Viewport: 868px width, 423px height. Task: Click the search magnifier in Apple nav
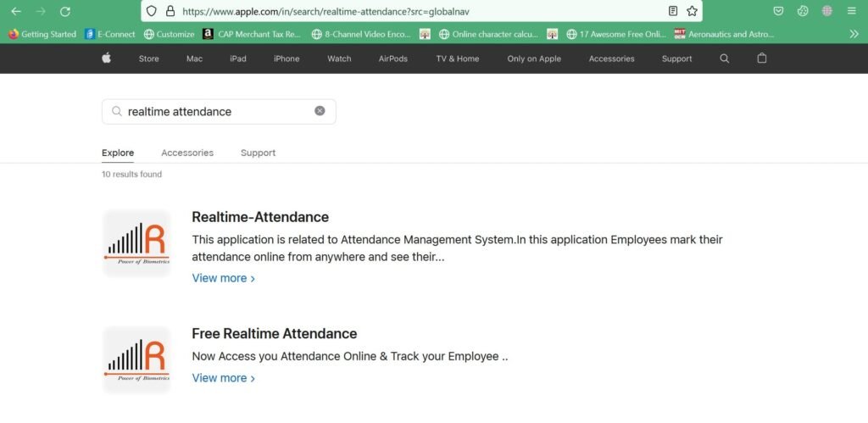tap(724, 58)
